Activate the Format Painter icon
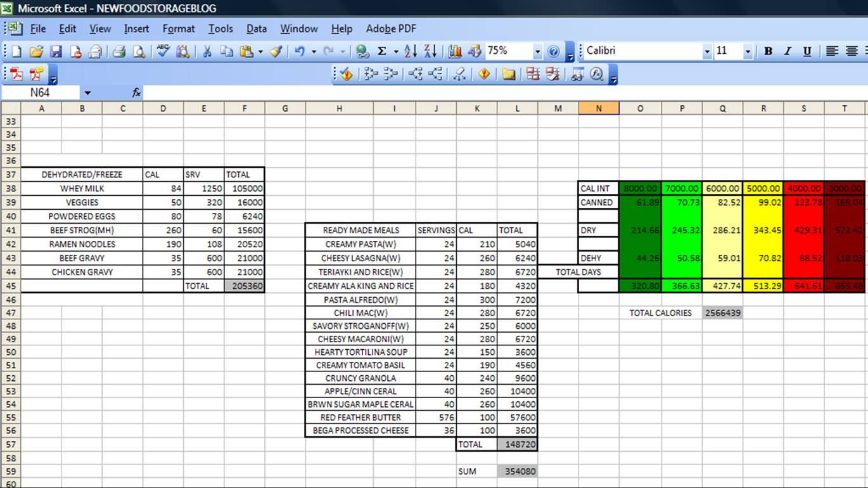The height and width of the screenshot is (488, 868). click(x=275, y=51)
